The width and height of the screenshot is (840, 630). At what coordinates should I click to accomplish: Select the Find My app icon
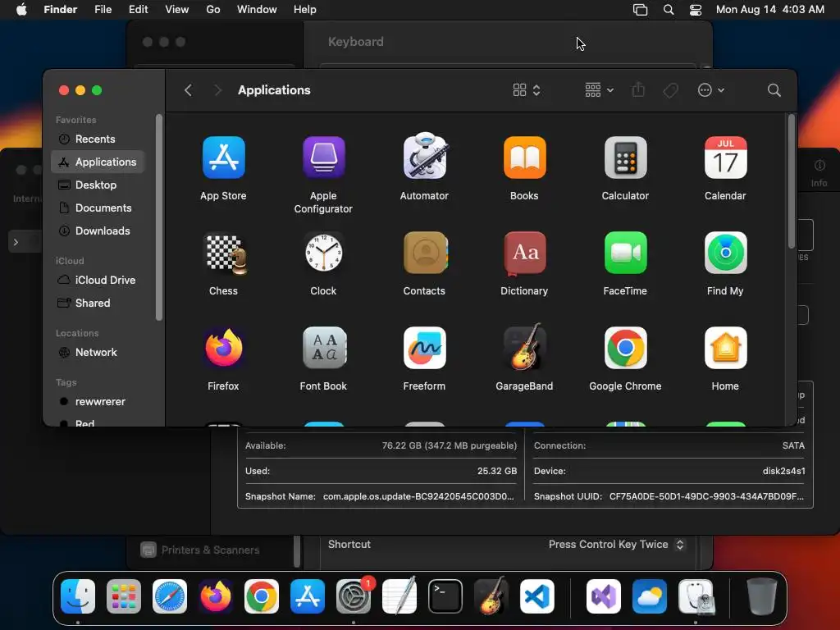pyautogui.click(x=725, y=253)
